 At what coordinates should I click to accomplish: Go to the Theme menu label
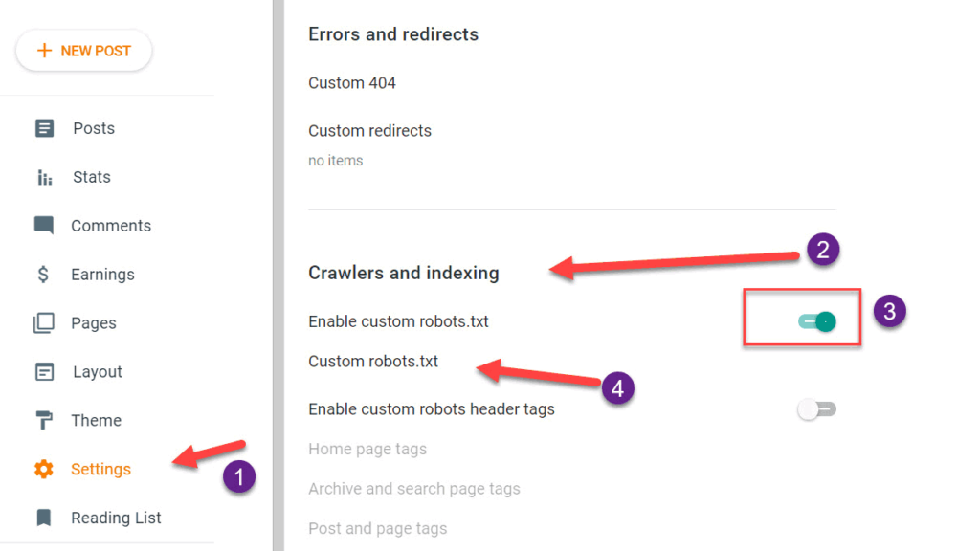(x=97, y=421)
